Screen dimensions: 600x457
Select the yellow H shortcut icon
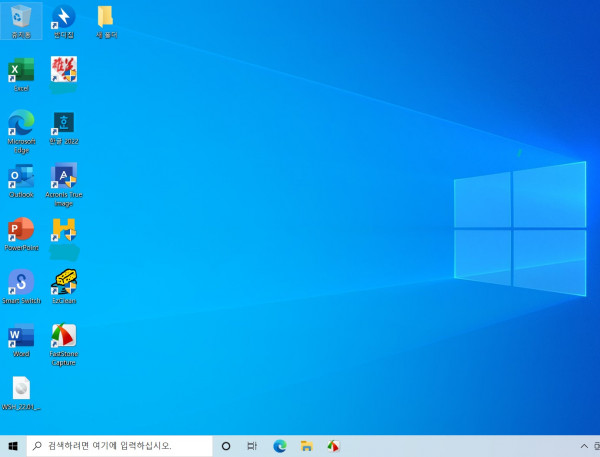64,229
